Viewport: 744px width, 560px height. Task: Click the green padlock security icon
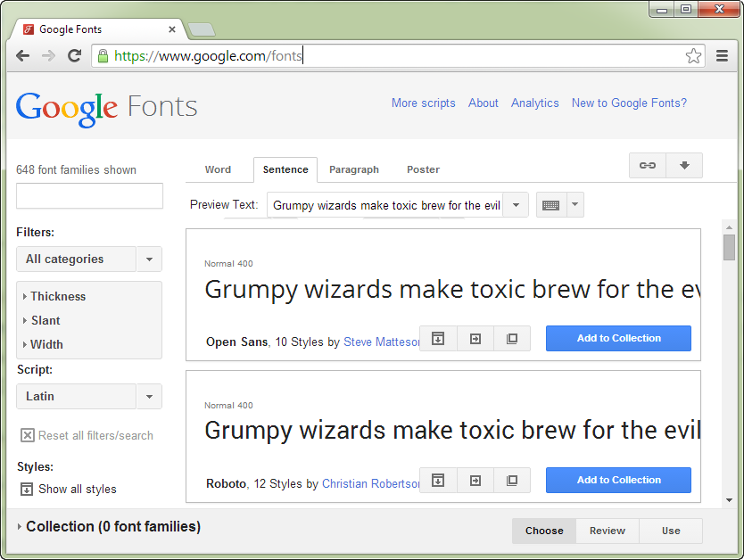pos(103,56)
